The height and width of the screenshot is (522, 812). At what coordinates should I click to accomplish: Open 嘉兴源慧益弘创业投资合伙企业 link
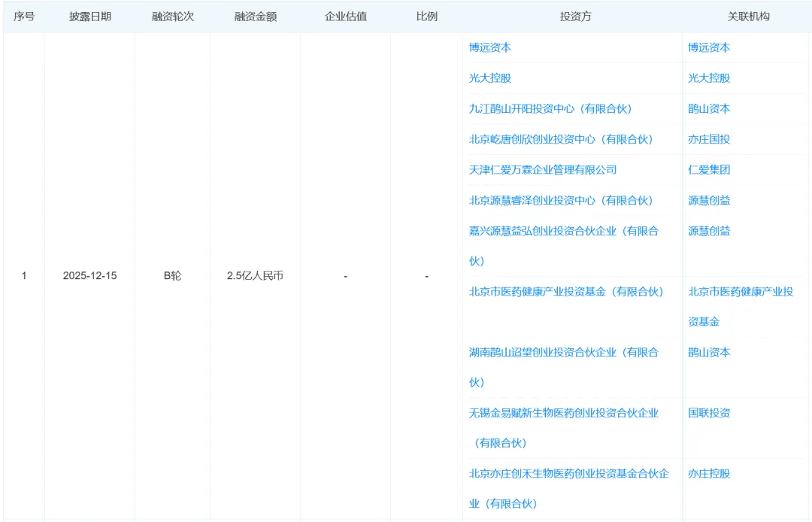(563, 246)
